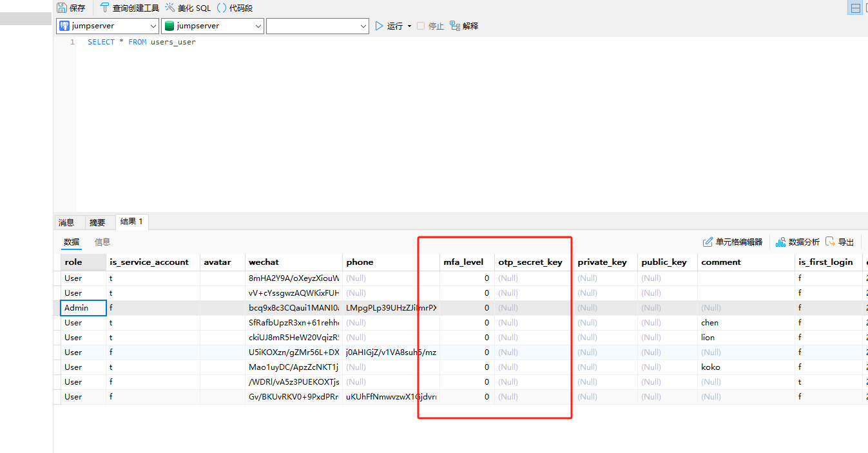Click is_service_account value f in Admin row
The image size is (868, 453).
pos(153,308)
